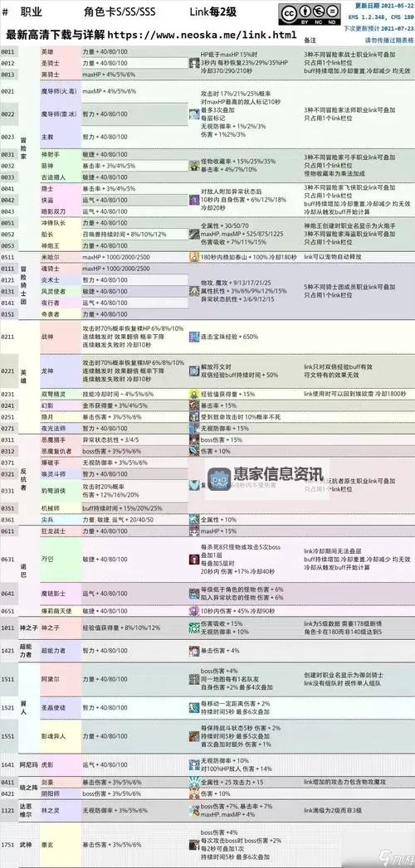
Task: Click the 虎影 无视防御率 skill icon
Action: point(194,764)
